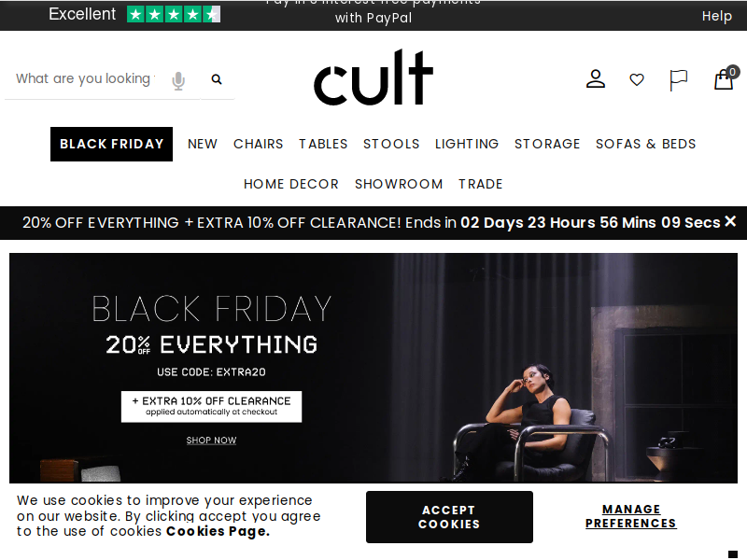Image resolution: width=747 pixels, height=560 pixels.
Task: Open Manage Preferences link
Action: (631, 517)
